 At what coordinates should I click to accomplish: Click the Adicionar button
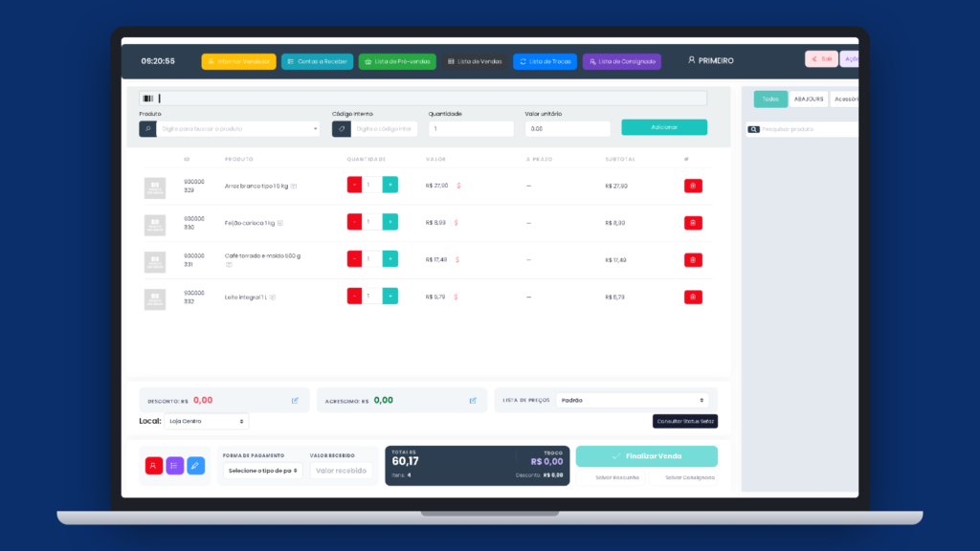[x=664, y=127]
